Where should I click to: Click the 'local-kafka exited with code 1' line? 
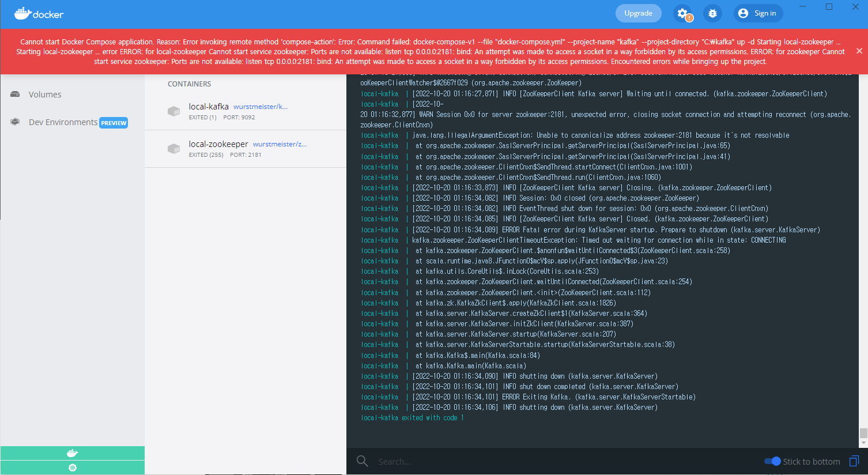pyautogui.click(x=412, y=418)
